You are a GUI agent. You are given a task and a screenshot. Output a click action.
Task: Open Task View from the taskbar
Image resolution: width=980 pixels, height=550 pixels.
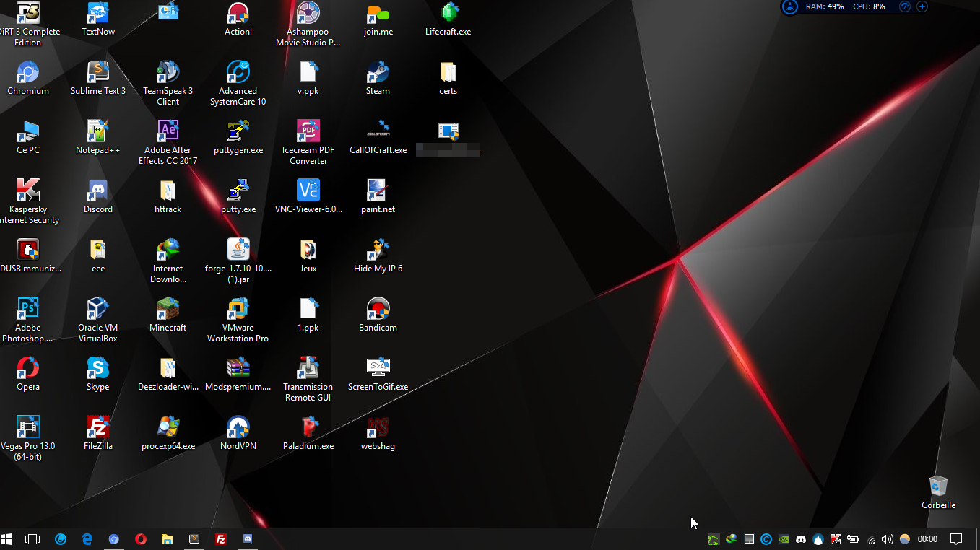click(32, 539)
